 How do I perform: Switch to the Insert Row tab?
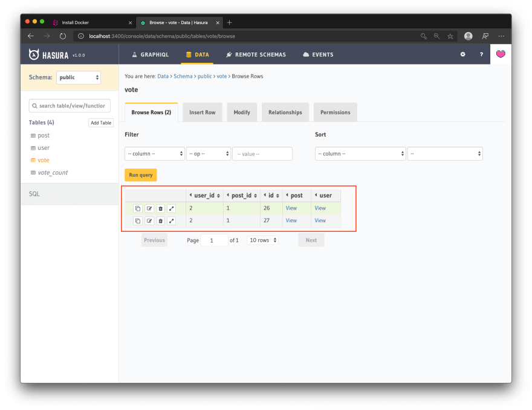(x=203, y=112)
